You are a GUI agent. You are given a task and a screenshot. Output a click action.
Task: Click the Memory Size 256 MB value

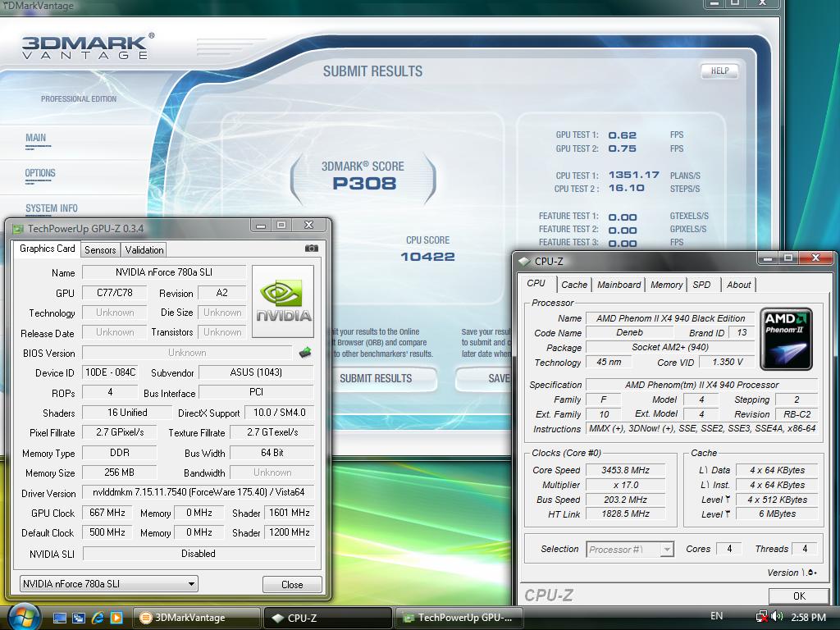[x=120, y=472]
